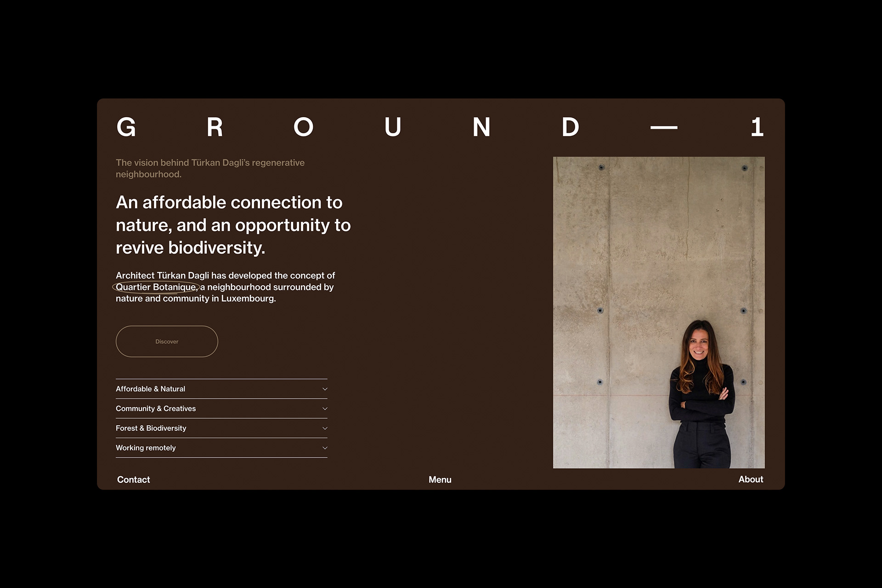
Task: Click the architect's portrait photo
Action: point(658,312)
